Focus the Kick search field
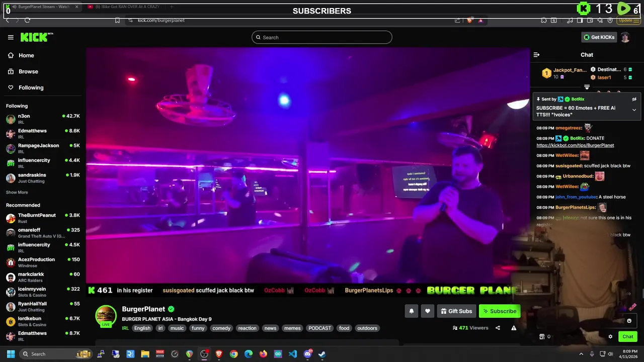Viewport: 644px width, 362px height. point(322,37)
